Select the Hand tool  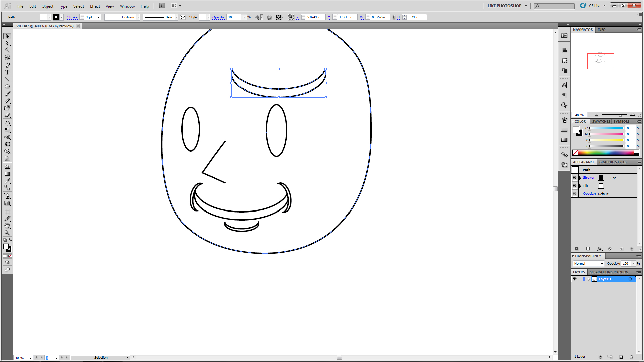[x=7, y=226]
